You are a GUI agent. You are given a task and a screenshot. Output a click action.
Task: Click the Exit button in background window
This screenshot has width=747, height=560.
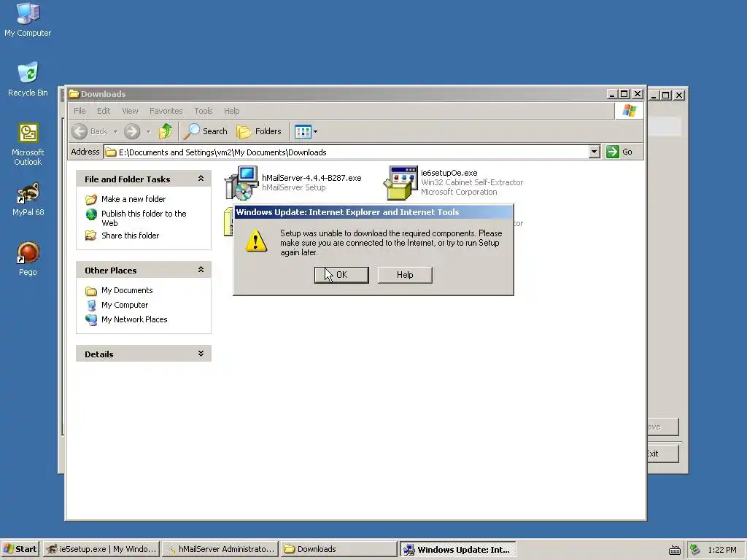(x=662, y=454)
